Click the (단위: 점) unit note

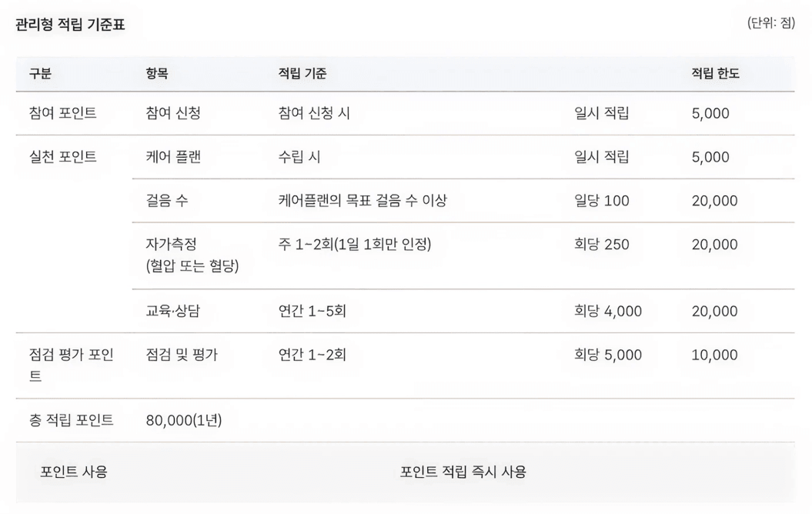tap(771, 24)
